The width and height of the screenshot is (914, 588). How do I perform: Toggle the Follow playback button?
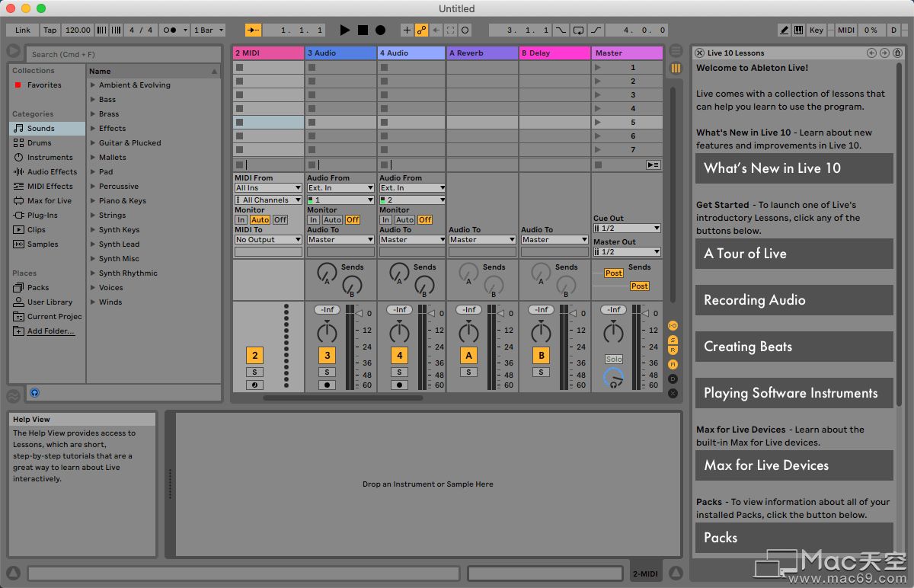(x=253, y=30)
